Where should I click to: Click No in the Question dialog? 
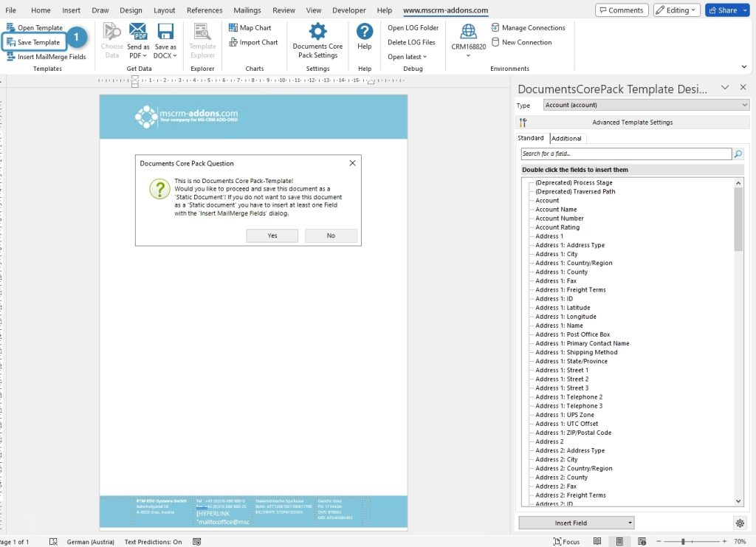tap(331, 235)
